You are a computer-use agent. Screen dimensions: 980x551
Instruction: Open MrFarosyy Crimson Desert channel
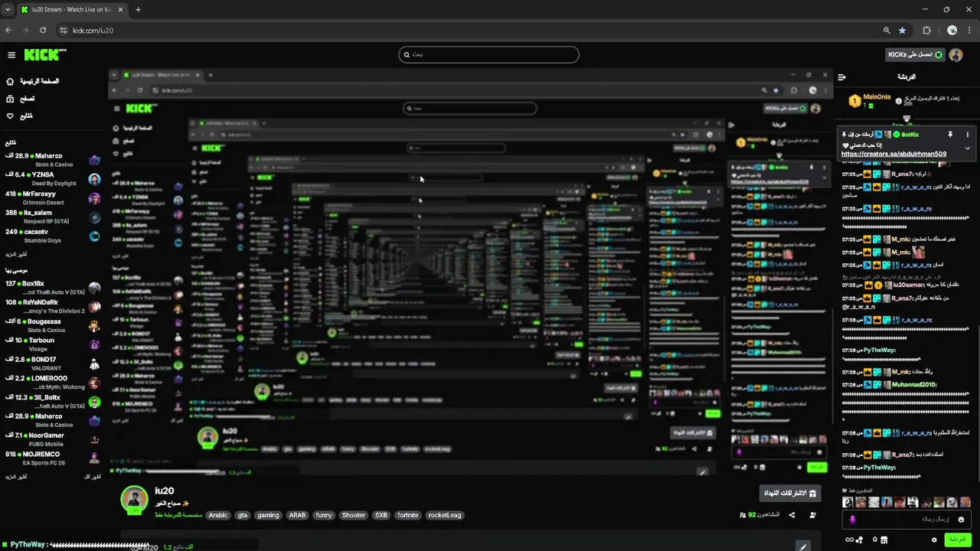click(x=52, y=198)
